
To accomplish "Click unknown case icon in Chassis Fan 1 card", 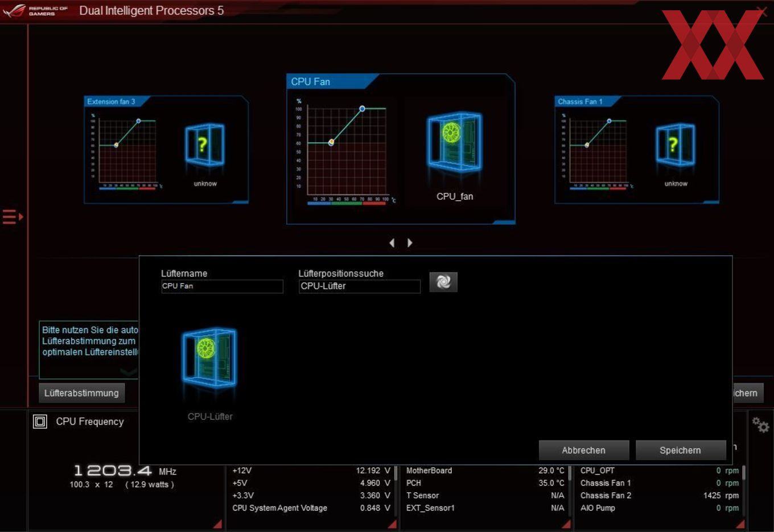I will (x=675, y=145).
